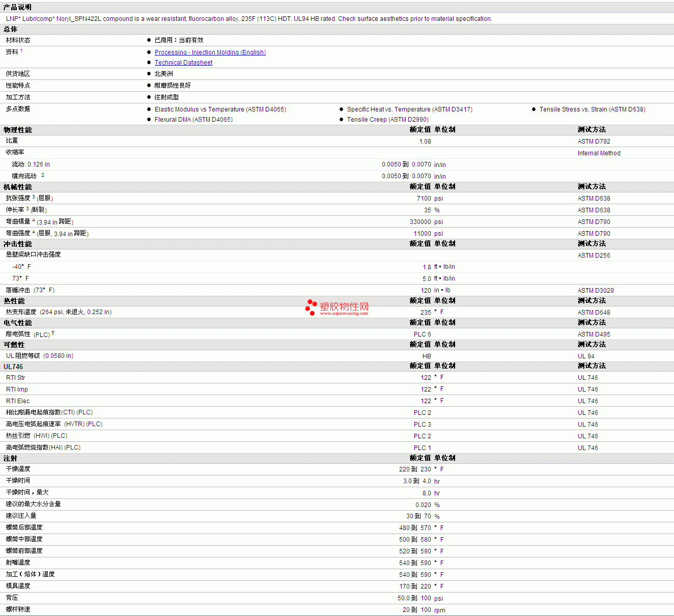
Task: Click the '落锤冲击 (73°F)' row label
Action: [x=31, y=290]
